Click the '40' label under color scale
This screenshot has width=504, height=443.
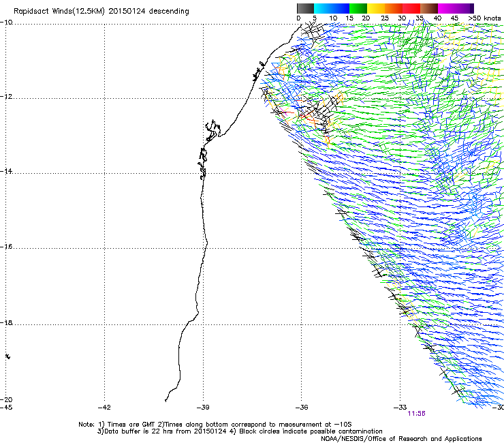pos(437,18)
